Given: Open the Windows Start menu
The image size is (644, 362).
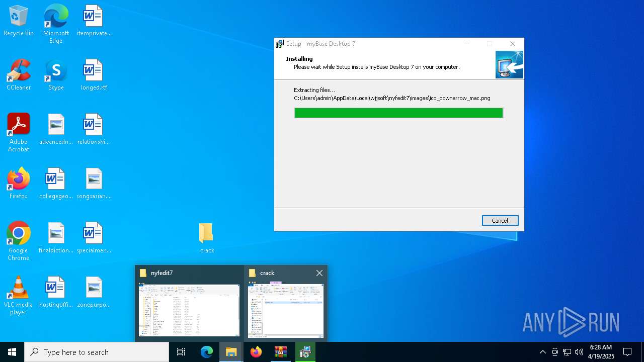Looking at the screenshot, I should pyautogui.click(x=12, y=352).
